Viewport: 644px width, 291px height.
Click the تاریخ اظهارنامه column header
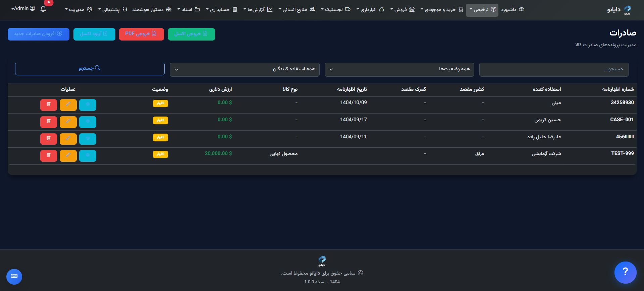(352, 89)
